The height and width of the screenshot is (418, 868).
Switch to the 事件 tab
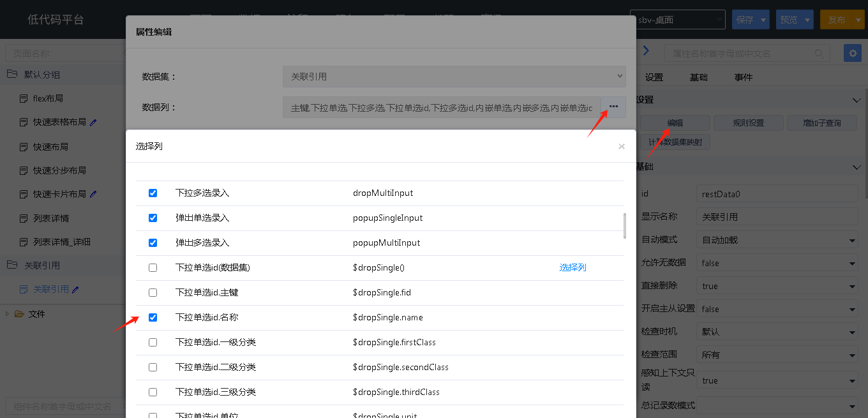(743, 77)
